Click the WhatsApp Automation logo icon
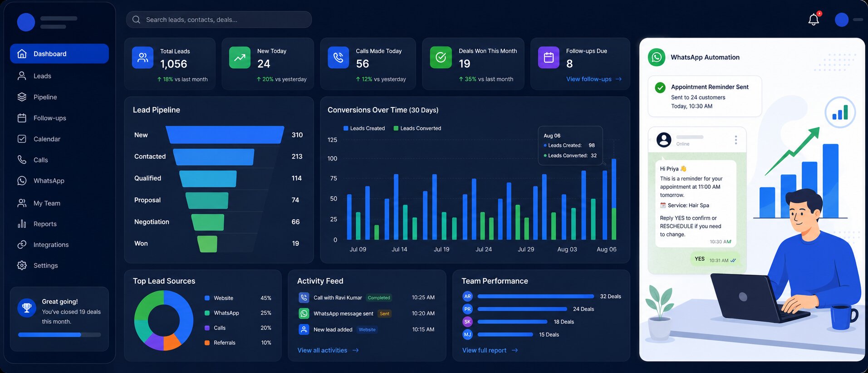The image size is (868, 373). point(657,57)
